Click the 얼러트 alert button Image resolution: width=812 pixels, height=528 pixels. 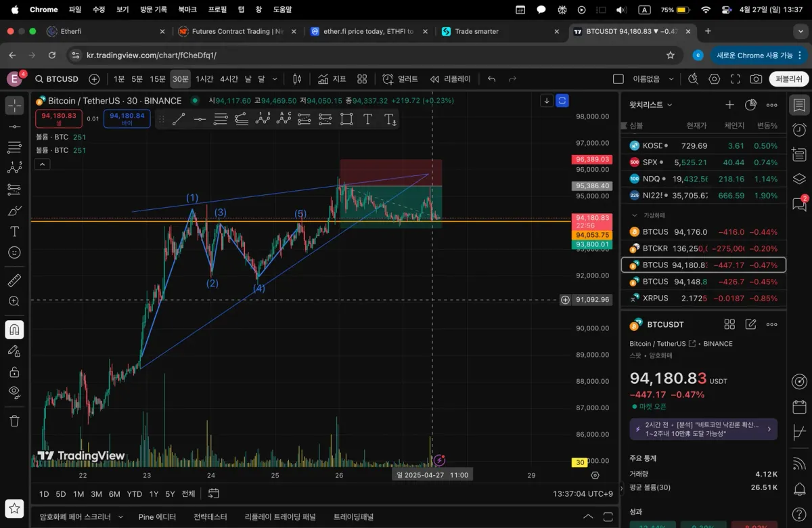pyautogui.click(x=400, y=79)
